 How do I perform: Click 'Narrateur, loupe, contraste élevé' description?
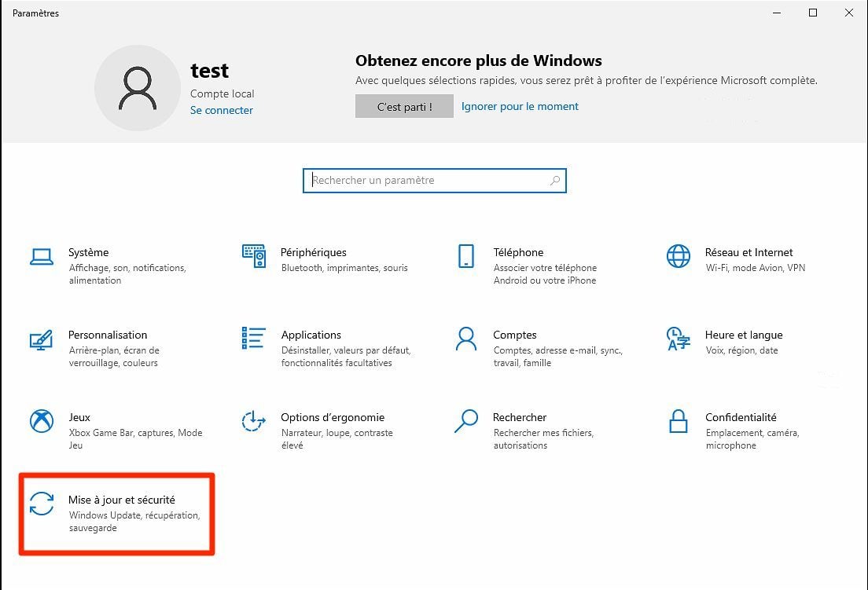337,439
